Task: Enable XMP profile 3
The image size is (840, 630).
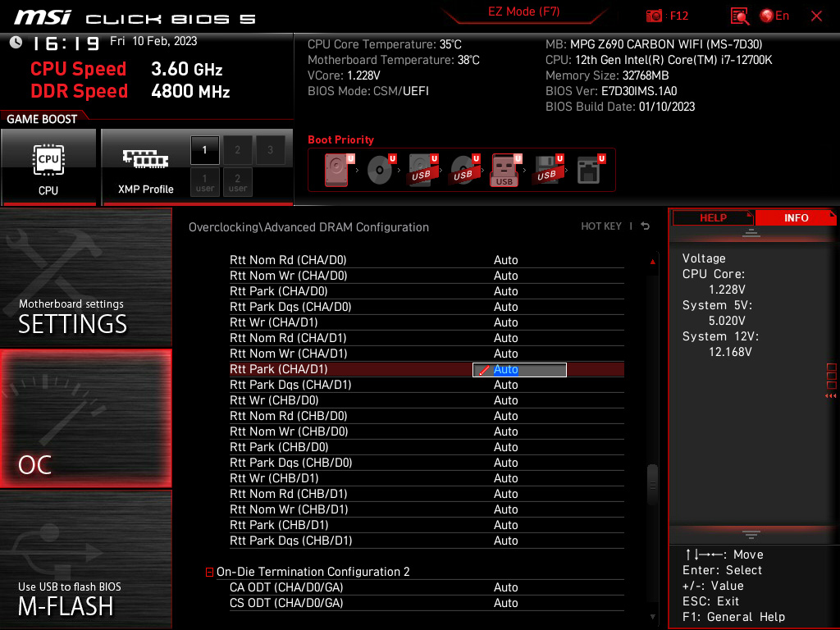Action: coord(270,150)
